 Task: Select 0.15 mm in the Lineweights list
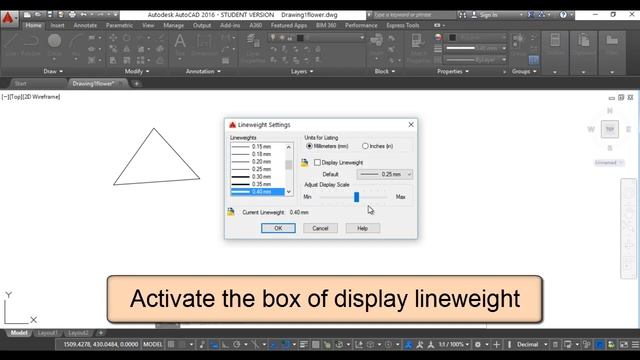coord(257,147)
